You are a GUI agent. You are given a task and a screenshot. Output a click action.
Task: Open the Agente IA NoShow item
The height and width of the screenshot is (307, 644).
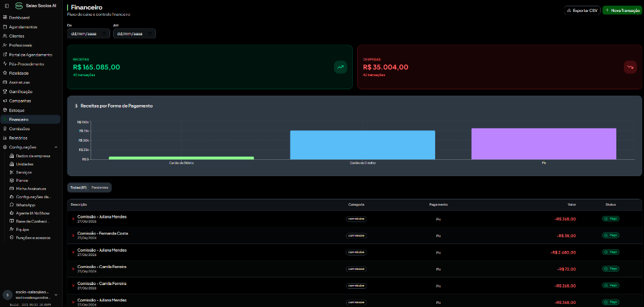(31, 213)
